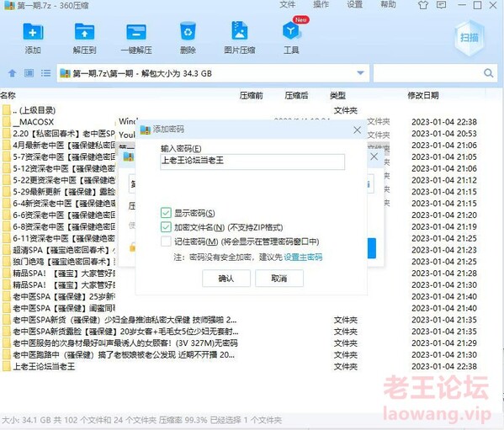Open the 图片压缩 (Image compress) tool

click(240, 31)
